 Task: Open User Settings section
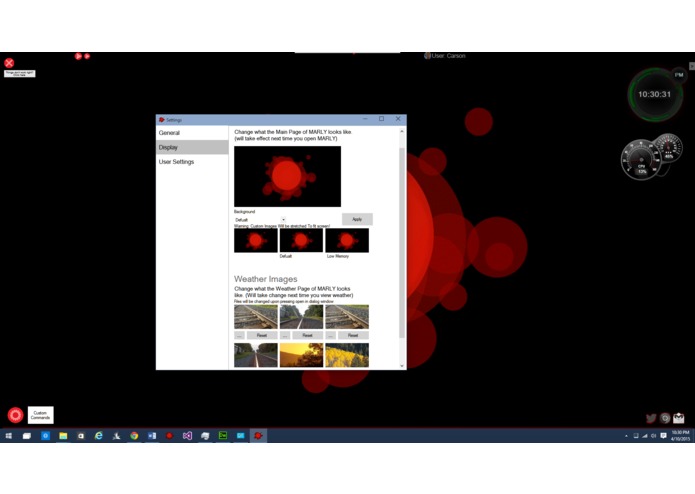pyautogui.click(x=192, y=162)
